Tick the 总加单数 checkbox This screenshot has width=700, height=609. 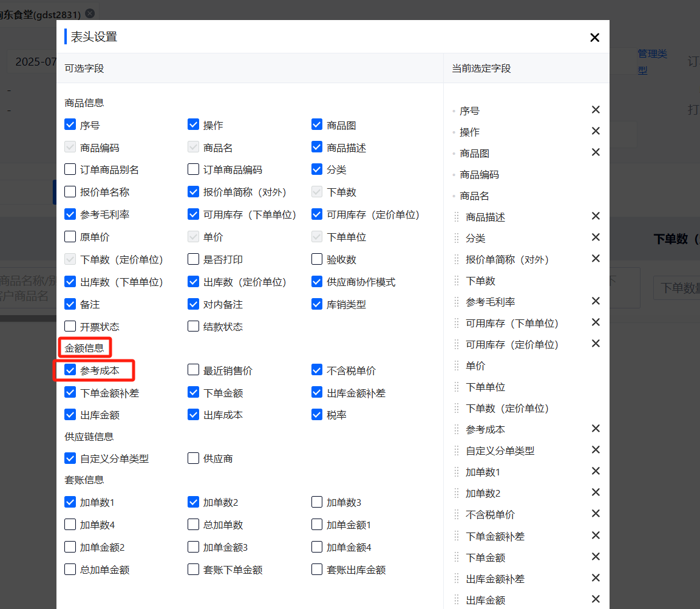pos(193,524)
